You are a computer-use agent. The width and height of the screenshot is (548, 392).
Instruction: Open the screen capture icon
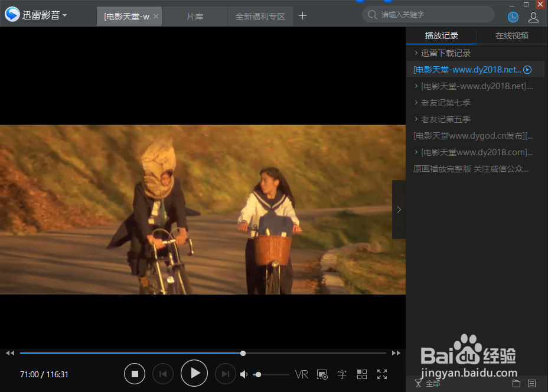[x=322, y=374]
